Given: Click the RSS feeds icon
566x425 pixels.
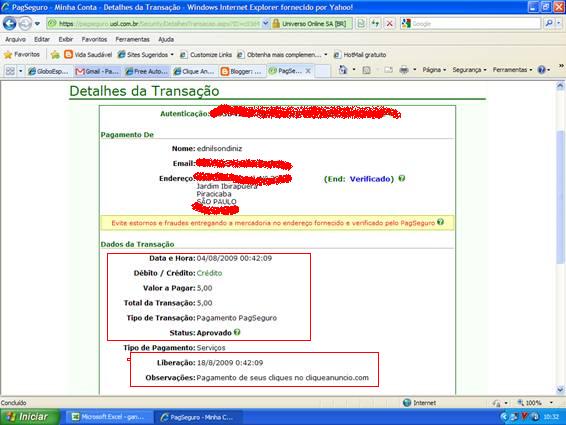Looking at the screenshot, I should 366,70.
